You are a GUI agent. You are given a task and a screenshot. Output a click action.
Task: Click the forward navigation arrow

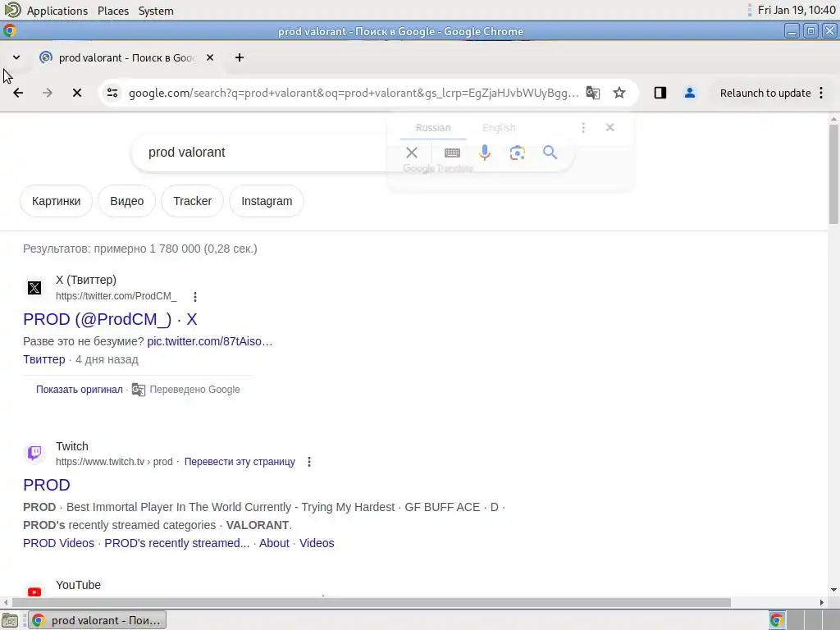coord(47,93)
